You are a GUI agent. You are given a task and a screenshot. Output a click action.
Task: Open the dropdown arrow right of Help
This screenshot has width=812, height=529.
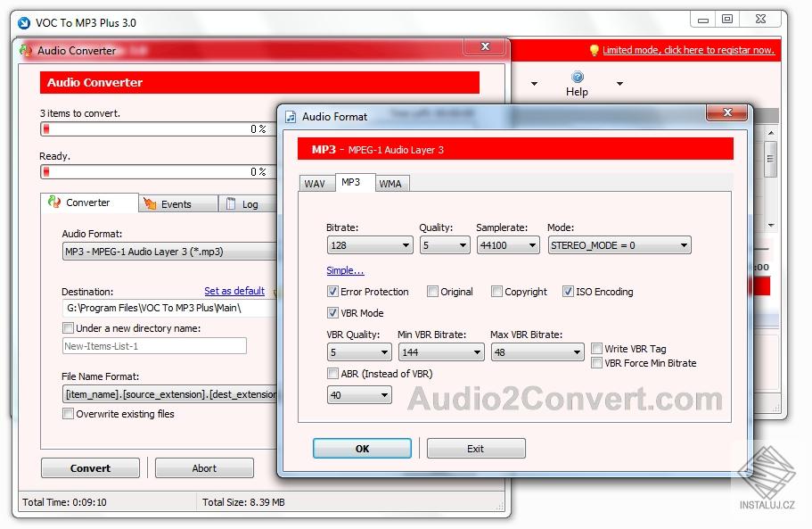pos(619,84)
